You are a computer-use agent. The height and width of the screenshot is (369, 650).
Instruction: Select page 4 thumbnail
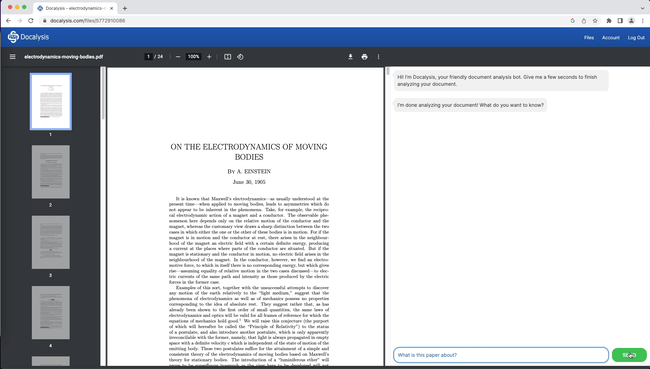[x=51, y=313]
